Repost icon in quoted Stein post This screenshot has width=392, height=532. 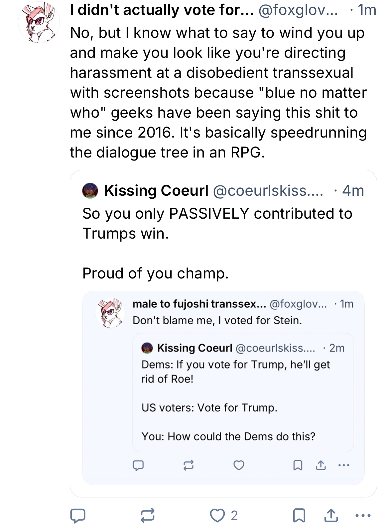[188, 465]
